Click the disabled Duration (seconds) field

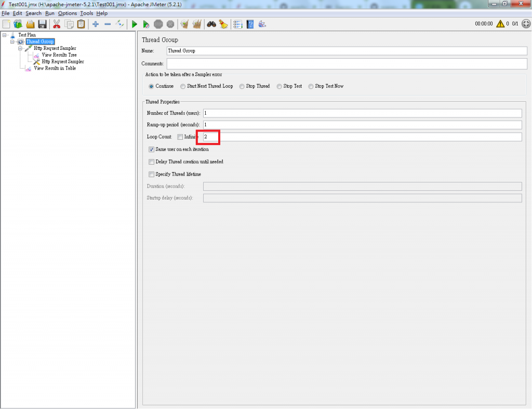[362, 187]
